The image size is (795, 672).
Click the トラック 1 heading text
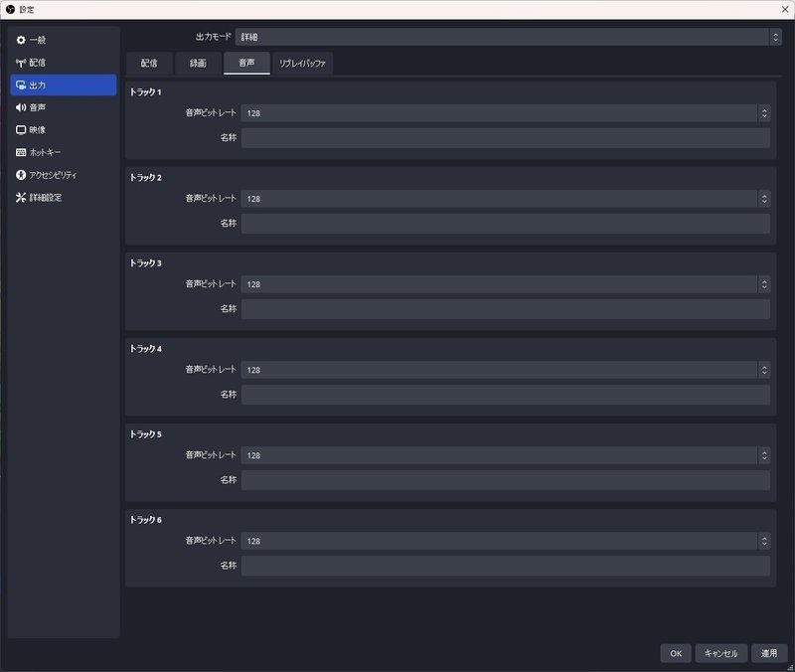pos(145,91)
